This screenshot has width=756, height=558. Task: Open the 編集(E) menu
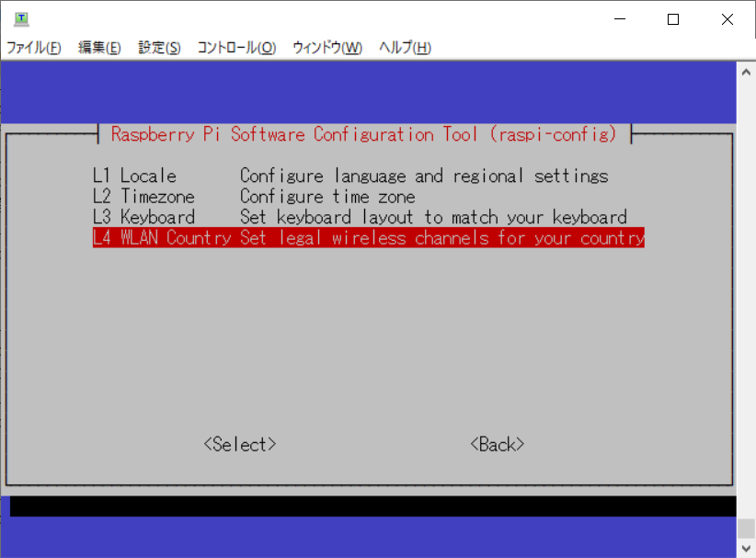[x=99, y=47]
